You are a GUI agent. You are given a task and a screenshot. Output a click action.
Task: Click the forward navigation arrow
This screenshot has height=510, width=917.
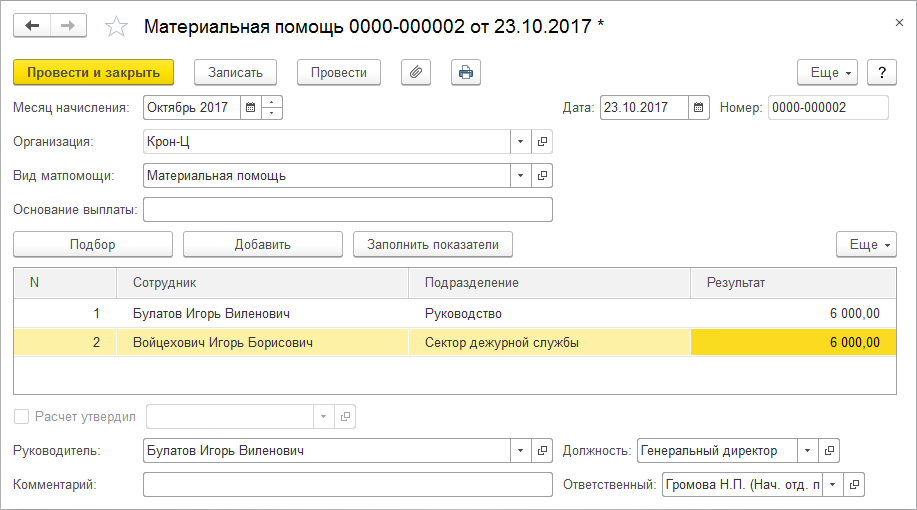coord(68,26)
